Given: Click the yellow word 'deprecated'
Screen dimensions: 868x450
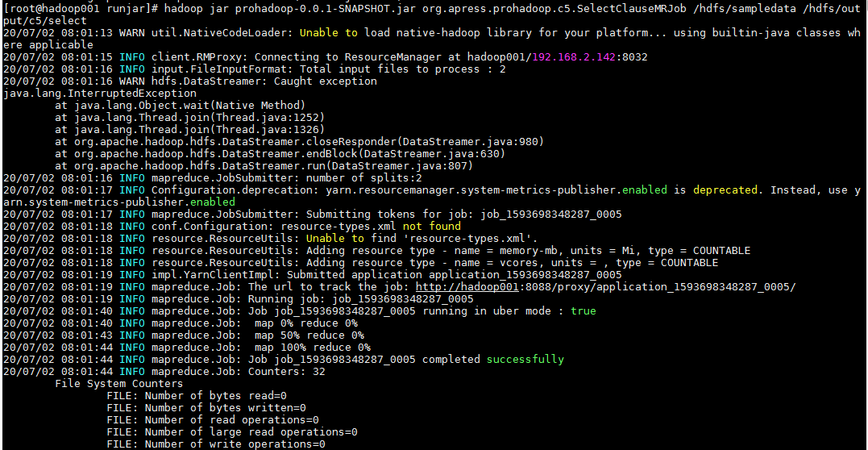Looking at the screenshot, I should pos(725,190).
